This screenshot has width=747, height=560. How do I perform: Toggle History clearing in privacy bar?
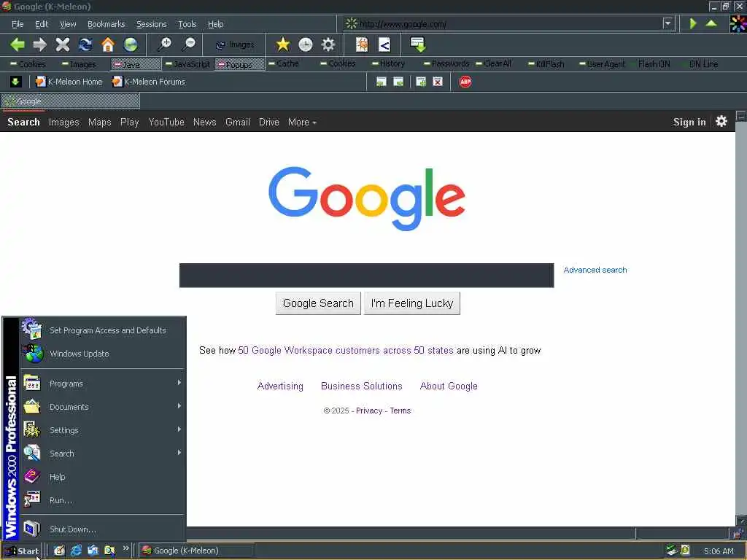pyautogui.click(x=388, y=64)
